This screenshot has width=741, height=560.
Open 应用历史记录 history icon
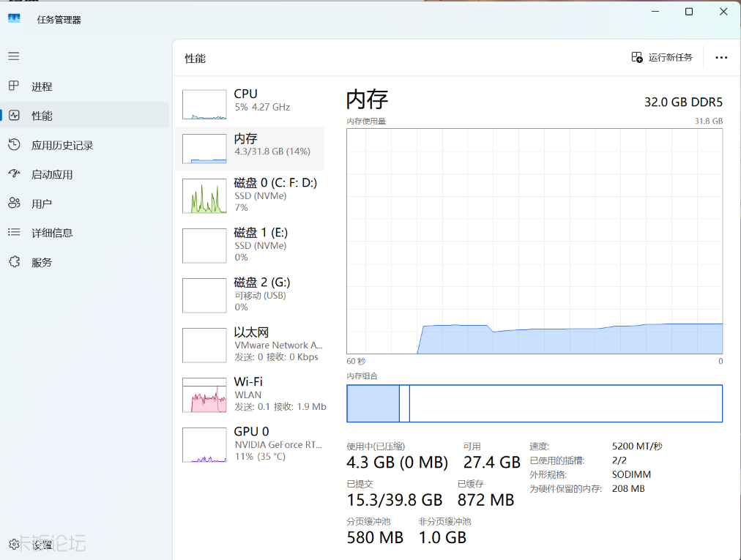tap(14, 145)
